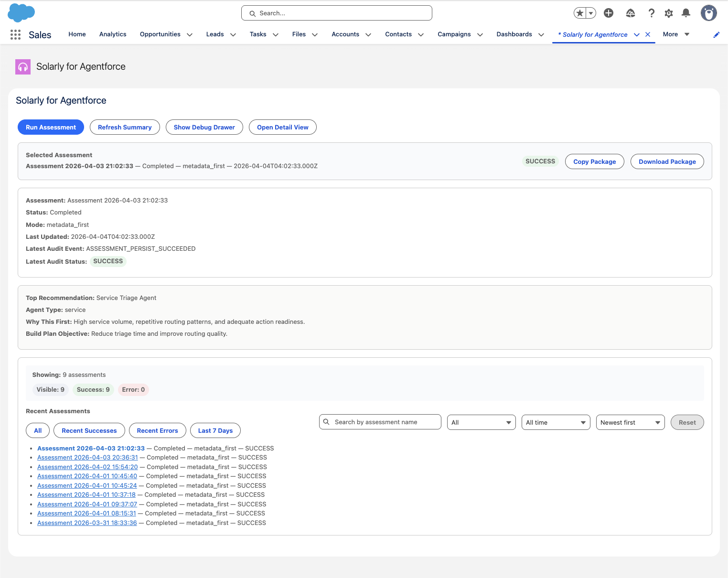Viewport: 728px width, 578px height.
Task: Click the Error: 0 badge
Action: pyautogui.click(x=133, y=390)
